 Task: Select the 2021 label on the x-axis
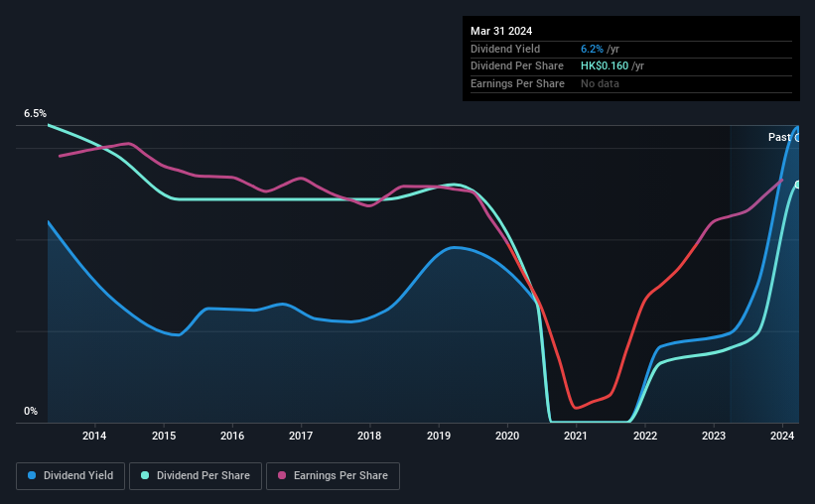coord(576,436)
